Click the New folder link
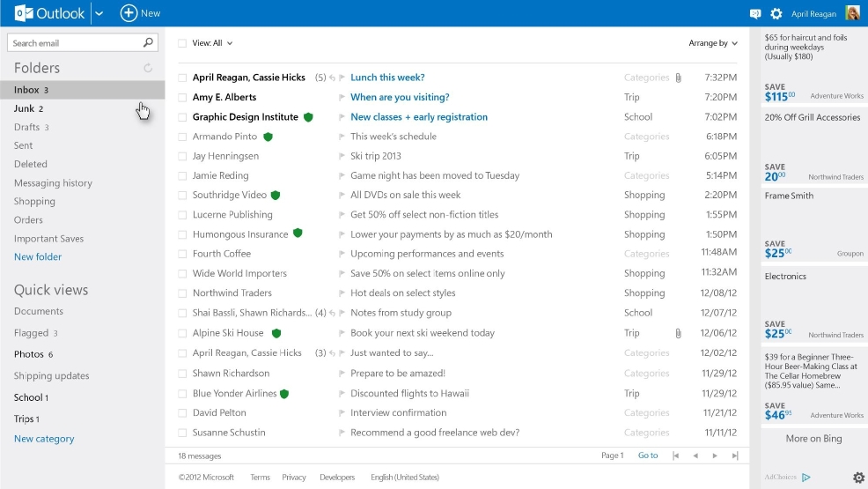Screen dimensions: 868x489 [38, 257]
